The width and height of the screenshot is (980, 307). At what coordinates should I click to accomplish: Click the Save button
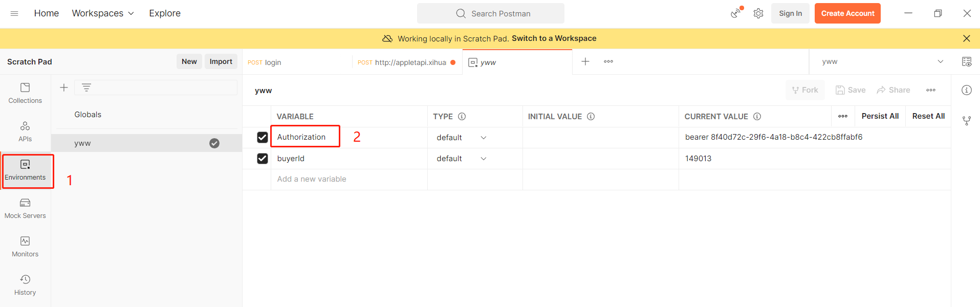click(x=851, y=90)
